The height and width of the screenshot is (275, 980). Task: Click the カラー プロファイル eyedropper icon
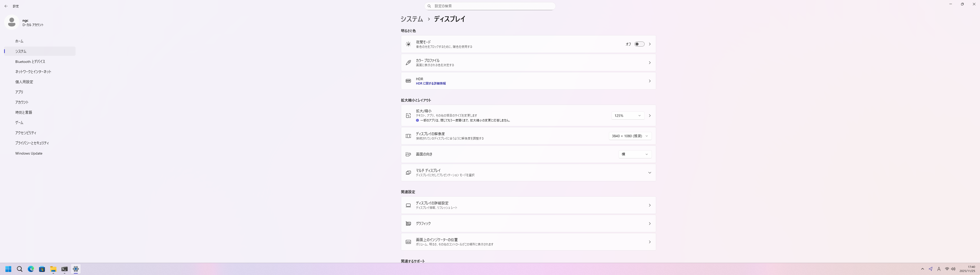coord(408,63)
